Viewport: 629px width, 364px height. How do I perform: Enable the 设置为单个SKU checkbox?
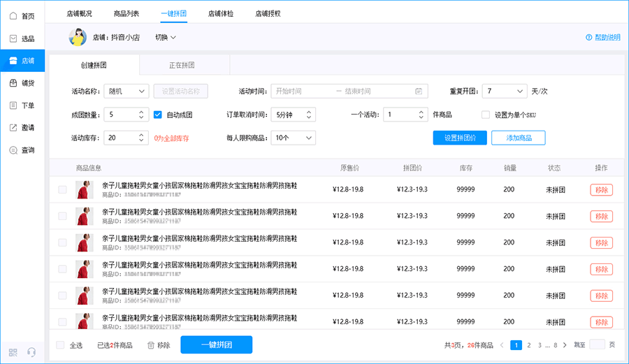click(x=486, y=115)
